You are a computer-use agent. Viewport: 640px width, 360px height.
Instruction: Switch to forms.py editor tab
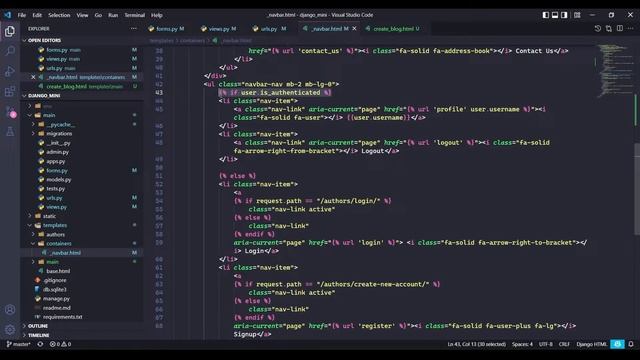tap(167, 29)
